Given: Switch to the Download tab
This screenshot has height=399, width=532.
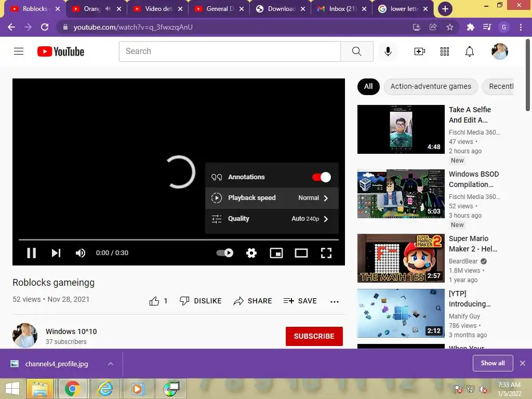Looking at the screenshot, I should point(280,9).
